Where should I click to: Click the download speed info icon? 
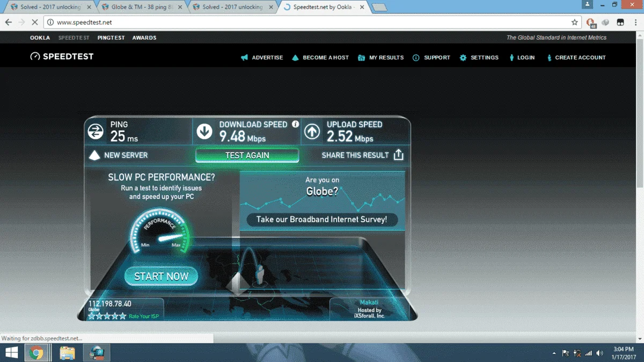click(x=295, y=124)
